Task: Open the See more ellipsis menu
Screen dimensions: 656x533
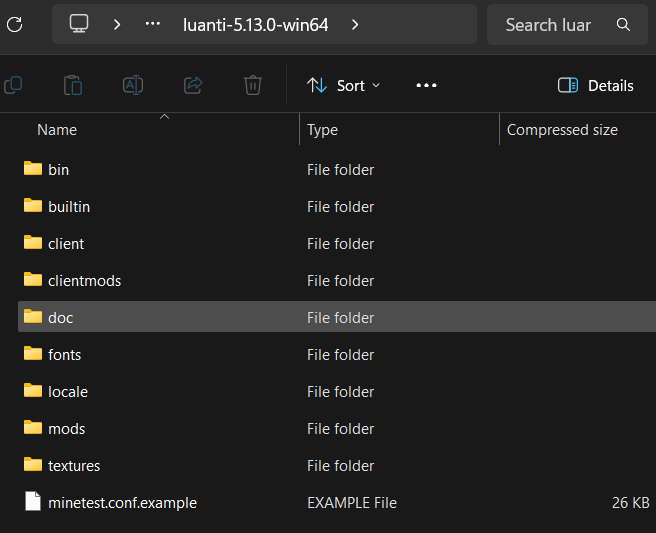Action: point(426,85)
